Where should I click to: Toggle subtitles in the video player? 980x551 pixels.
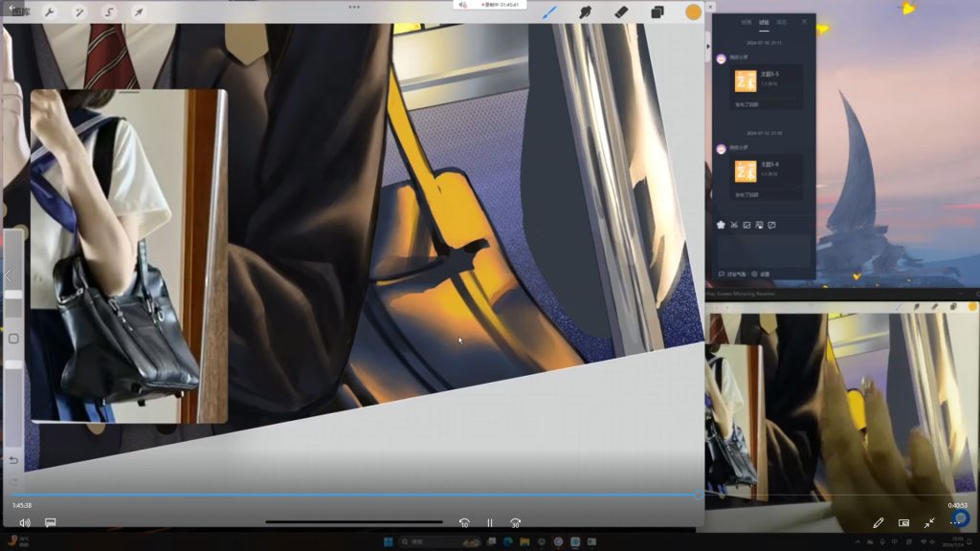pos(51,523)
